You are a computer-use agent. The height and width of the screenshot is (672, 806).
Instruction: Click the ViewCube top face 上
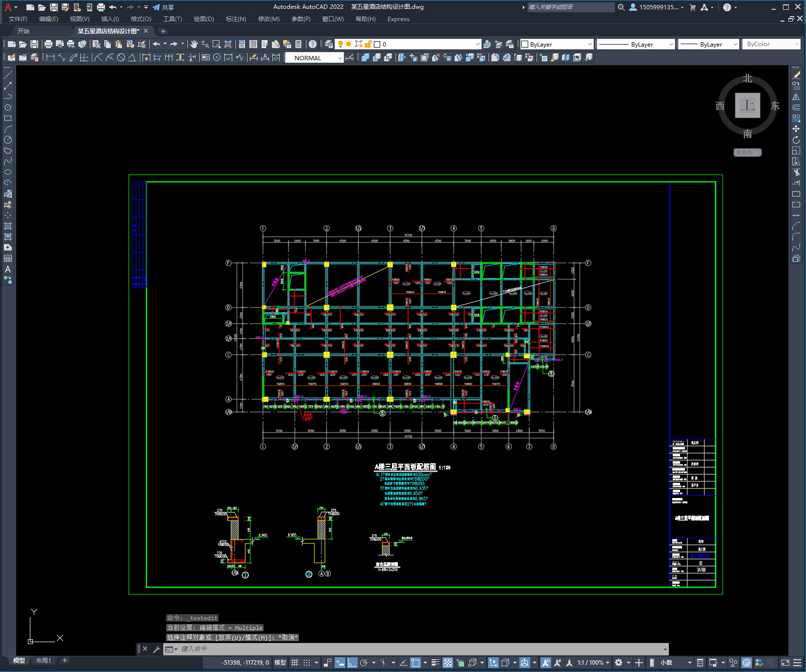tap(748, 105)
